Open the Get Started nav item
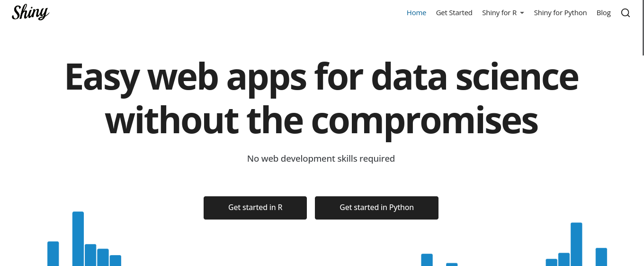The width and height of the screenshot is (644, 266). coord(454,13)
